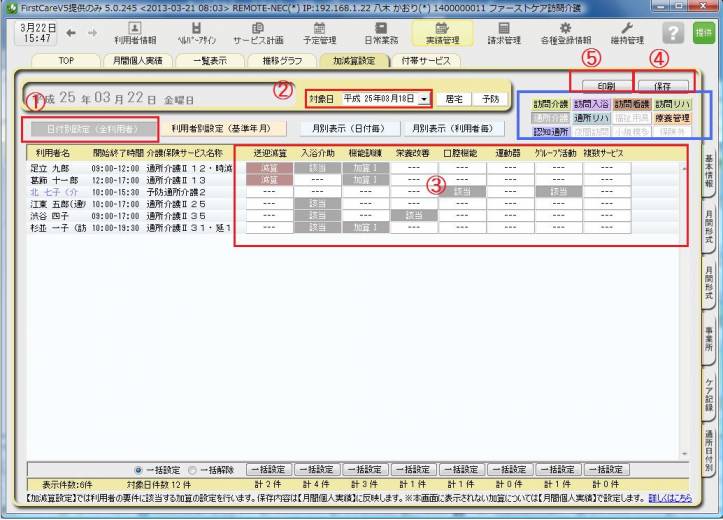Toggle the 居宅 filter button
The width and height of the screenshot is (723, 520).
point(455,100)
